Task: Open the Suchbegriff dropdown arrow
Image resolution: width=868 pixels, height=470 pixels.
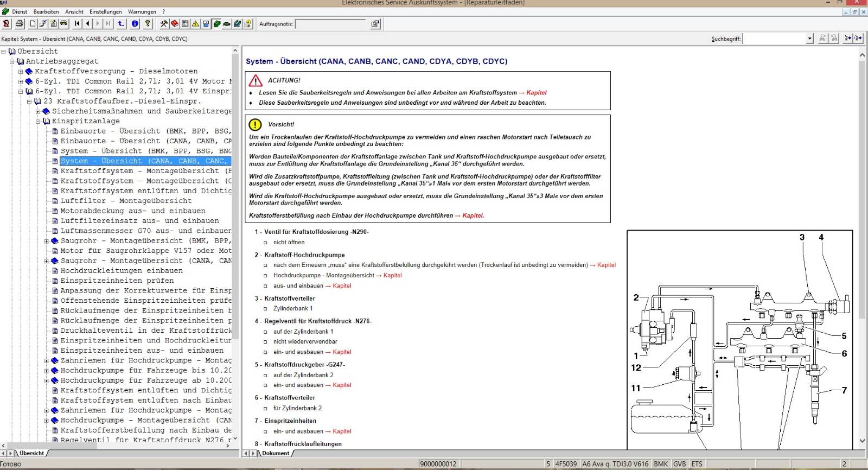Action: [810, 39]
